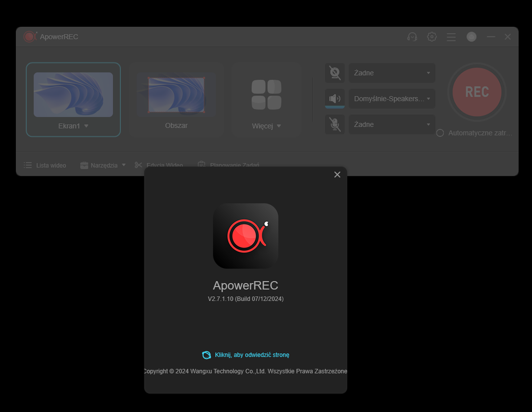Image resolution: width=532 pixels, height=412 pixels.
Task: Enable the Automatyczne zatrzymanie radio option
Action: [440, 133]
